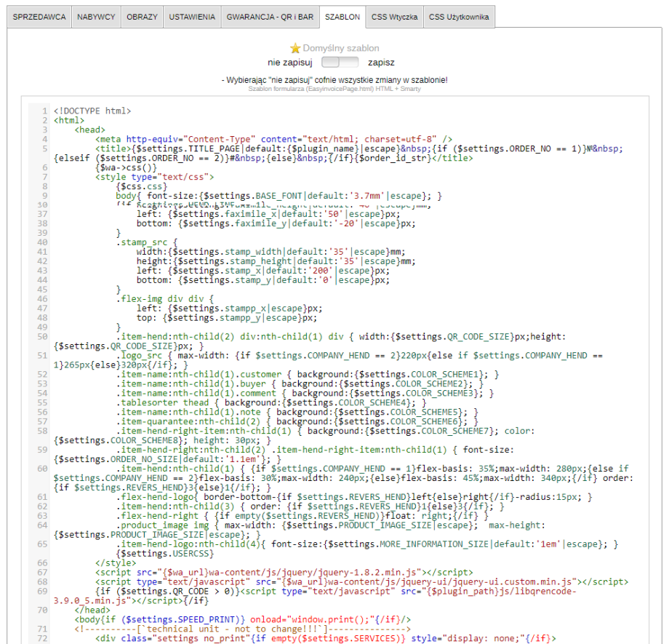Open the USTAWIENIA tab
The height and width of the screenshot is (644, 669).
(192, 17)
